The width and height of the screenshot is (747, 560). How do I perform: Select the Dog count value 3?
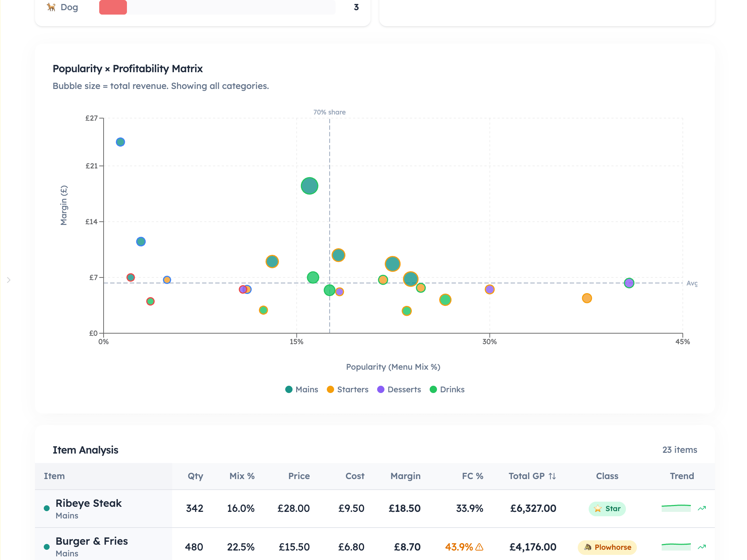tap(356, 7)
